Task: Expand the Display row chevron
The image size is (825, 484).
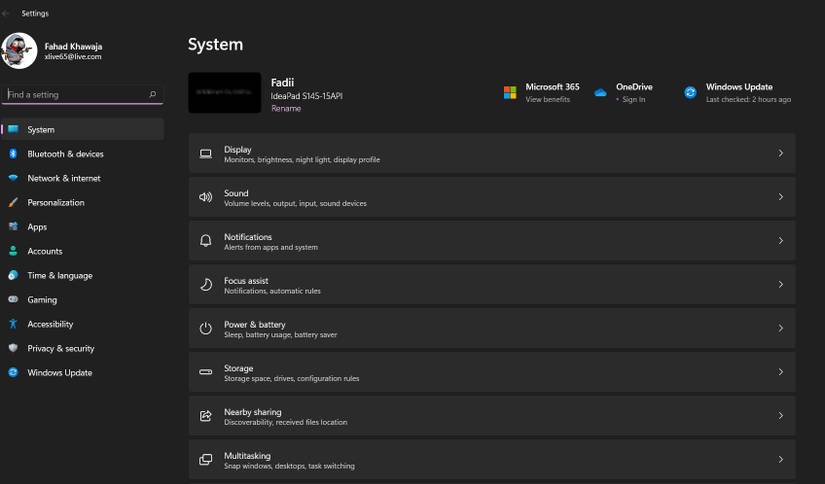Action: pos(780,153)
